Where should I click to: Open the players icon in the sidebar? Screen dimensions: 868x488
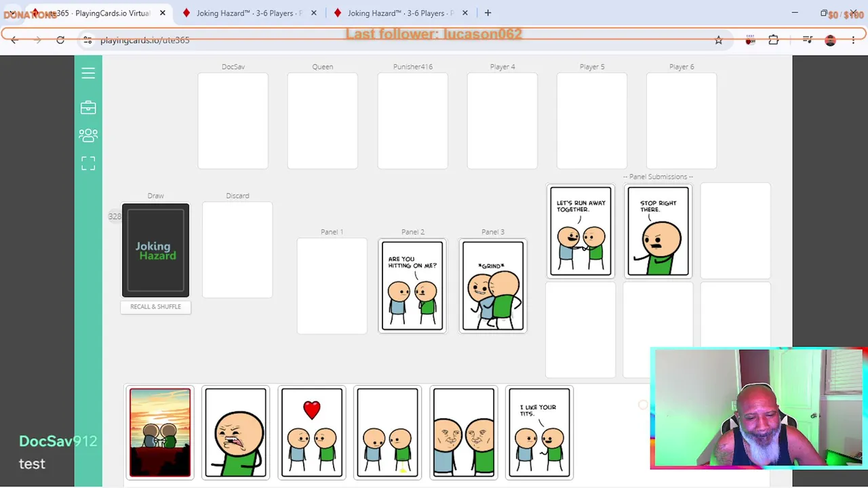(88, 136)
